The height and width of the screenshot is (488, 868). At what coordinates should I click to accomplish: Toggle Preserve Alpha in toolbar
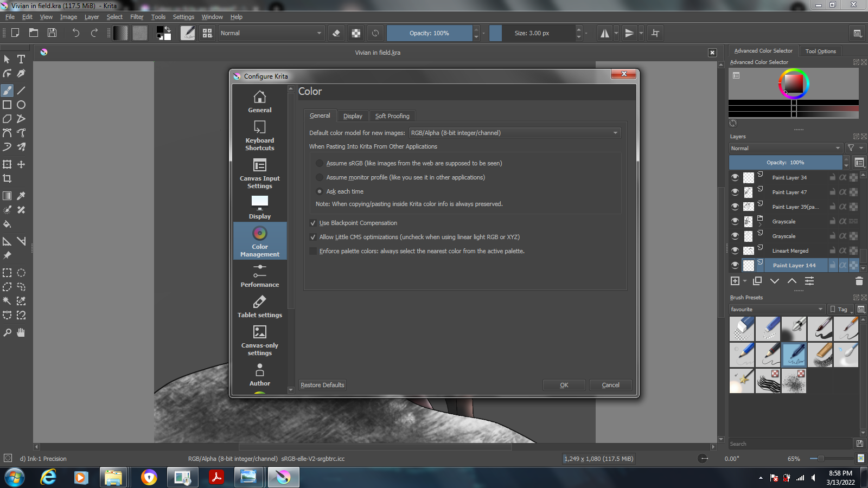[x=356, y=33]
